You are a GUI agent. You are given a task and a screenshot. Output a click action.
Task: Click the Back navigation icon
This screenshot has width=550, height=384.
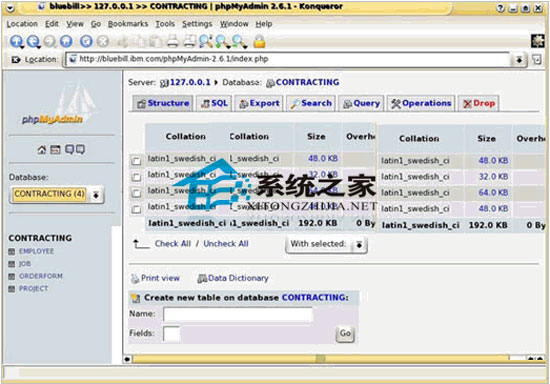pyautogui.click(x=33, y=41)
